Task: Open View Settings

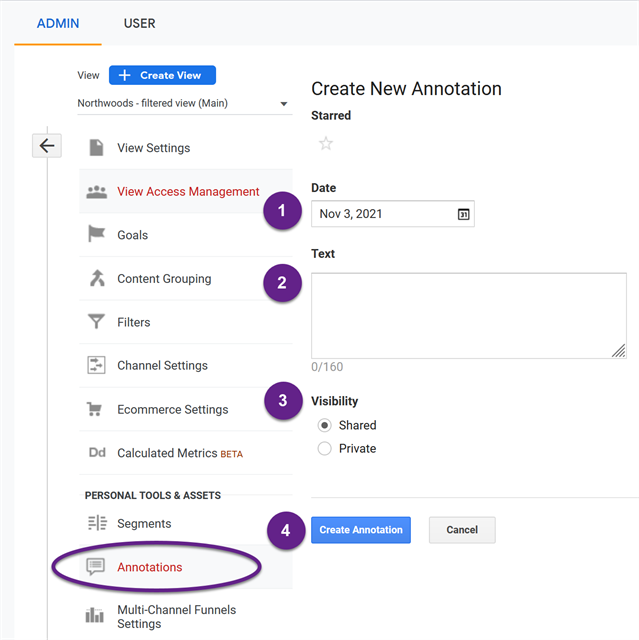Action: pyautogui.click(x=186, y=148)
